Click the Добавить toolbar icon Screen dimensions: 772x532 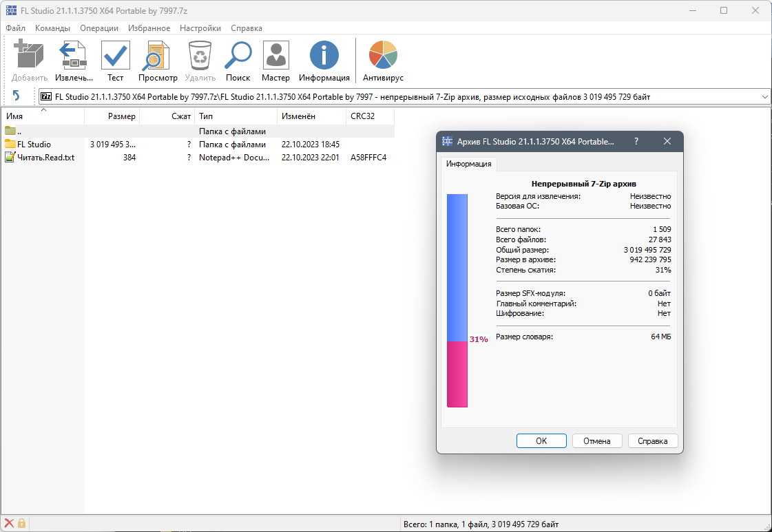click(x=29, y=54)
